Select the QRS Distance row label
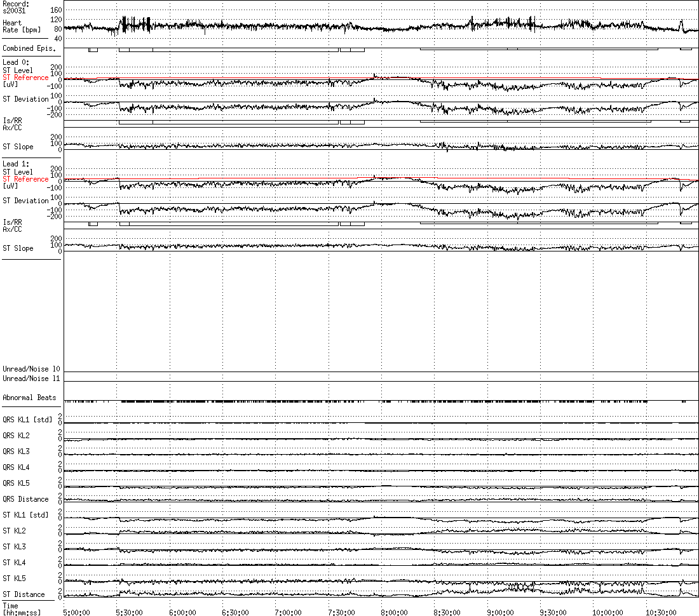This screenshot has height=616, width=699. coord(25,499)
